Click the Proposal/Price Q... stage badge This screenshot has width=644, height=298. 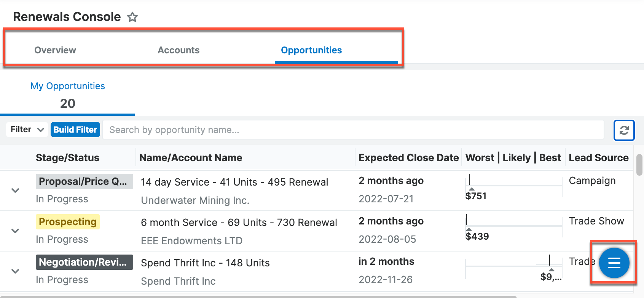(84, 181)
